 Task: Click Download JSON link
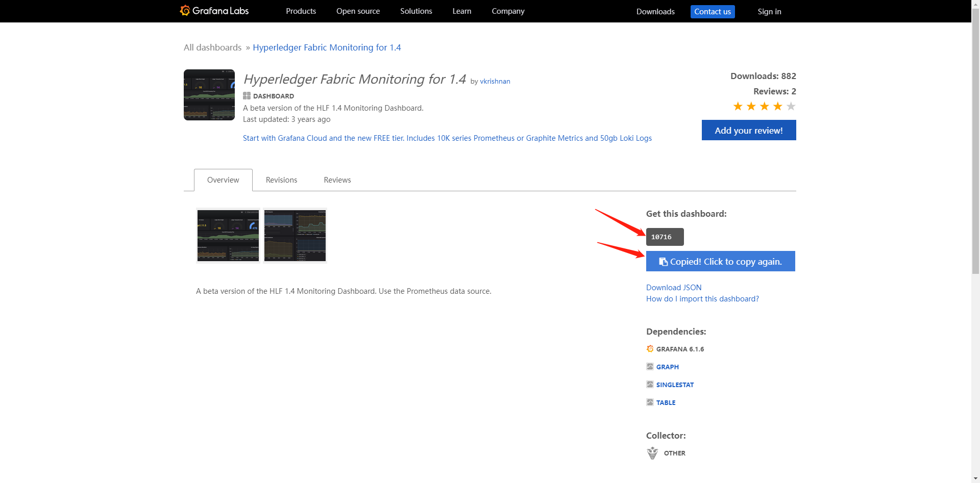pyautogui.click(x=674, y=288)
